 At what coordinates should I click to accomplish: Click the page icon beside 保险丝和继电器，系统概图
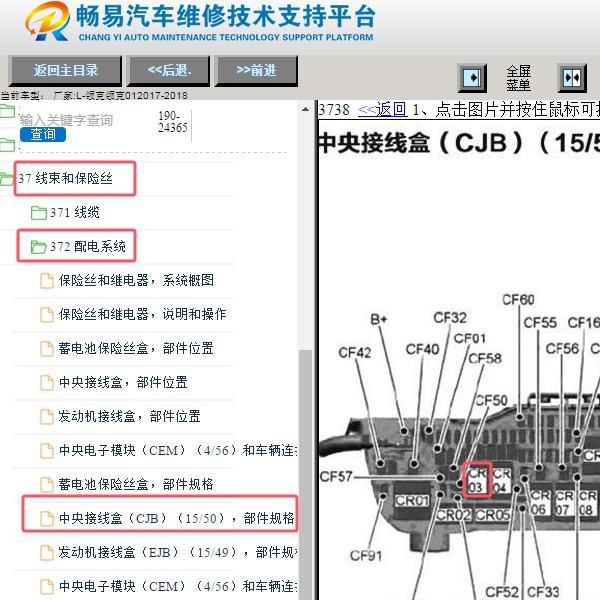point(47,281)
